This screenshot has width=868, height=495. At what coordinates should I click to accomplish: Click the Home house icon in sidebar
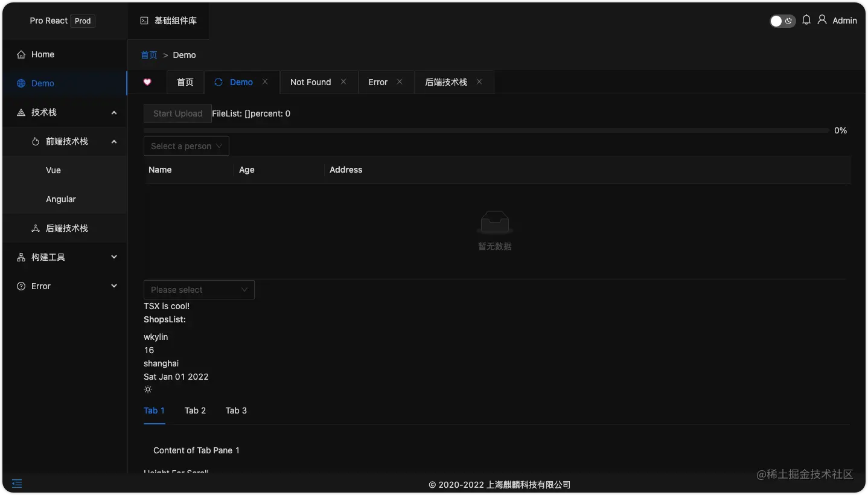[x=21, y=54]
